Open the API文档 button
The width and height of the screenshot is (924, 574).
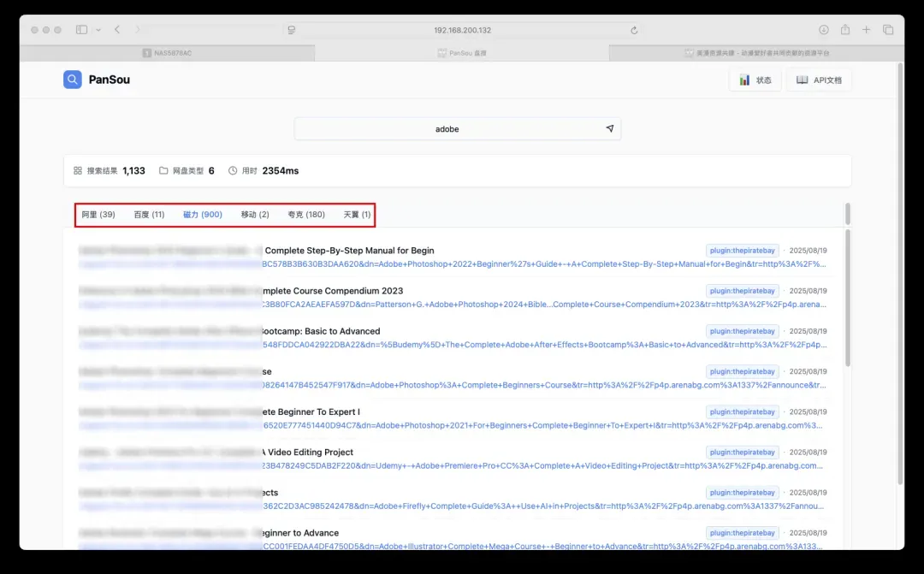(819, 80)
